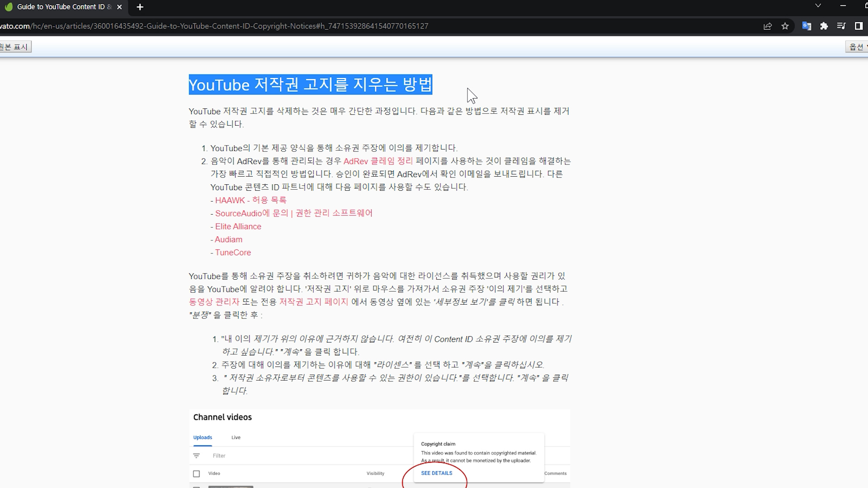The width and height of the screenshot is (868, 488).
Task: Open the AdRev 클레임 정리 link
Action: coord(378,161)
